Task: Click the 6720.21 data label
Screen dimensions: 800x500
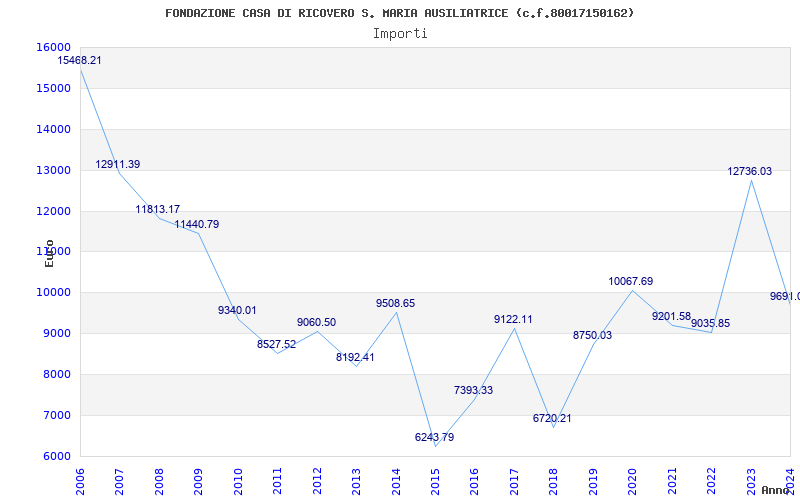Action: (x=552, y=418)
